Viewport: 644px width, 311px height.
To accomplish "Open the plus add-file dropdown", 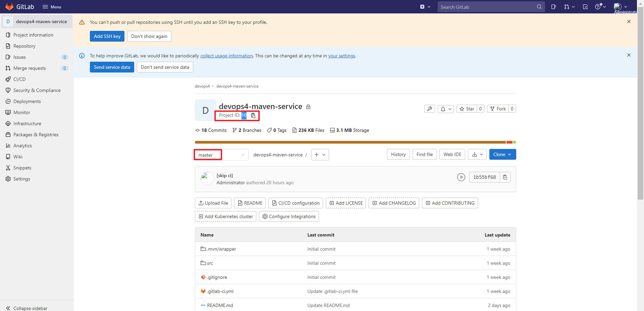I will click(x=320, y=155).
